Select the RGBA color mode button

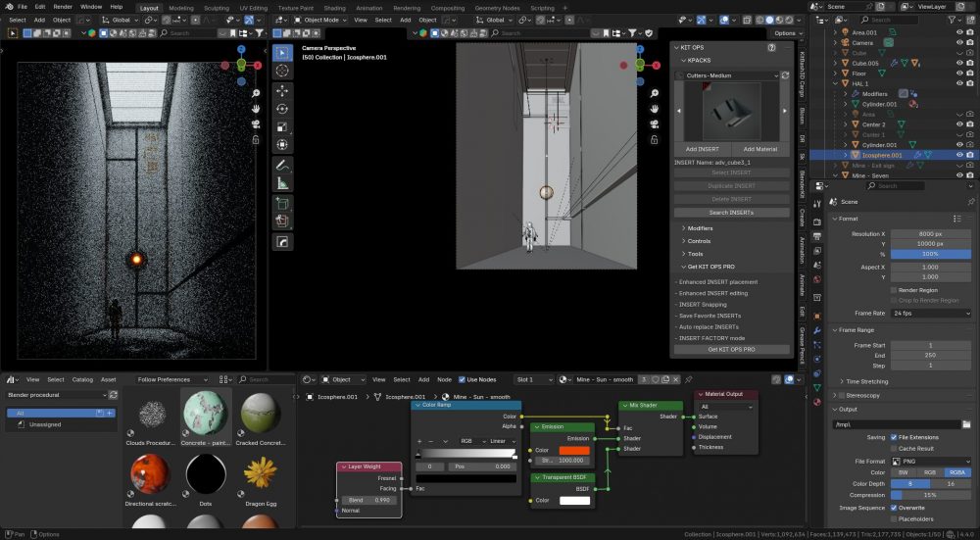(957, 472)
